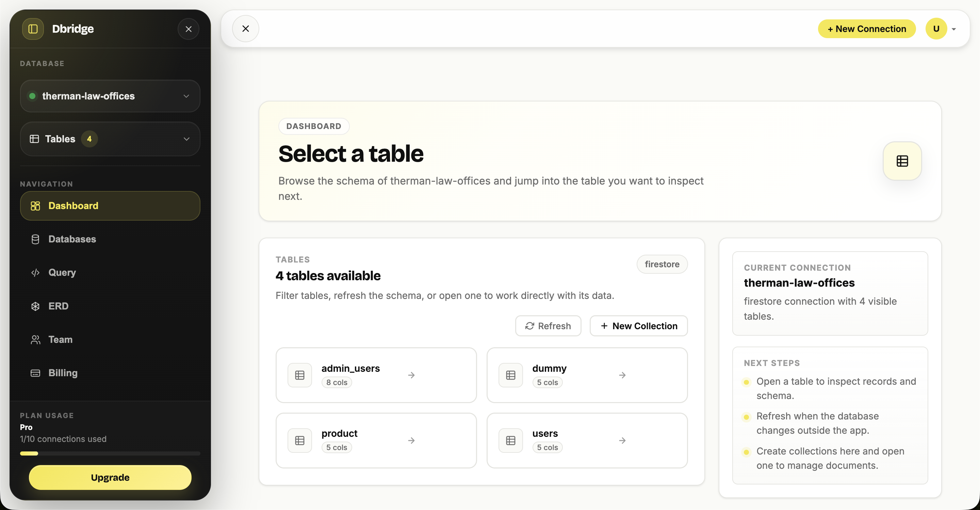Click the Dbridge sidebar panel logo icon
Screen dimensions: 980x510
pyautogui.click(x=33, y=29)
